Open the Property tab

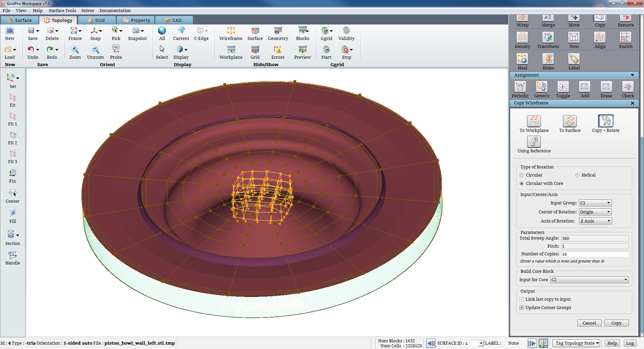[136, 20]
